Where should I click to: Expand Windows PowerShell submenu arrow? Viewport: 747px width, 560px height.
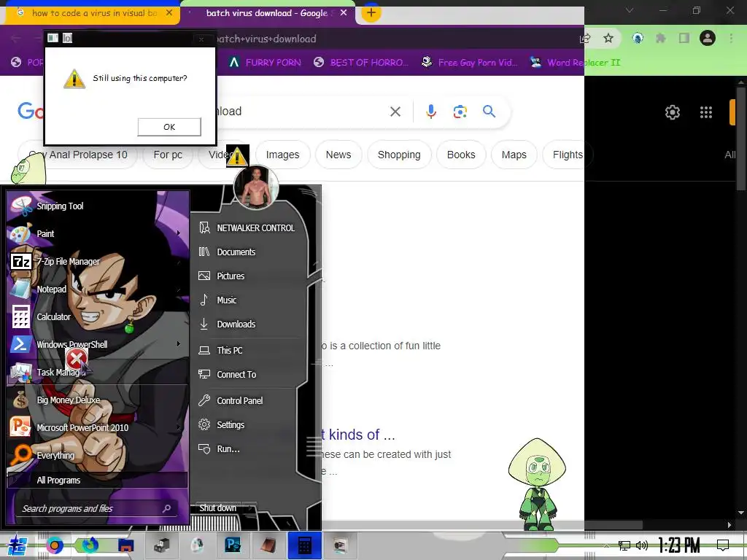(x=179, y=344)
